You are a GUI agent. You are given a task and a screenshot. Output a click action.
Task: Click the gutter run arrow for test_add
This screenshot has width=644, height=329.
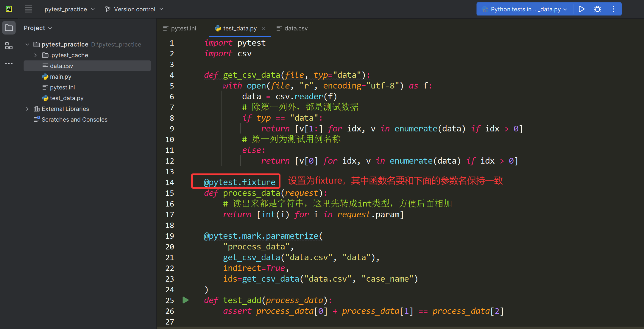185,300
